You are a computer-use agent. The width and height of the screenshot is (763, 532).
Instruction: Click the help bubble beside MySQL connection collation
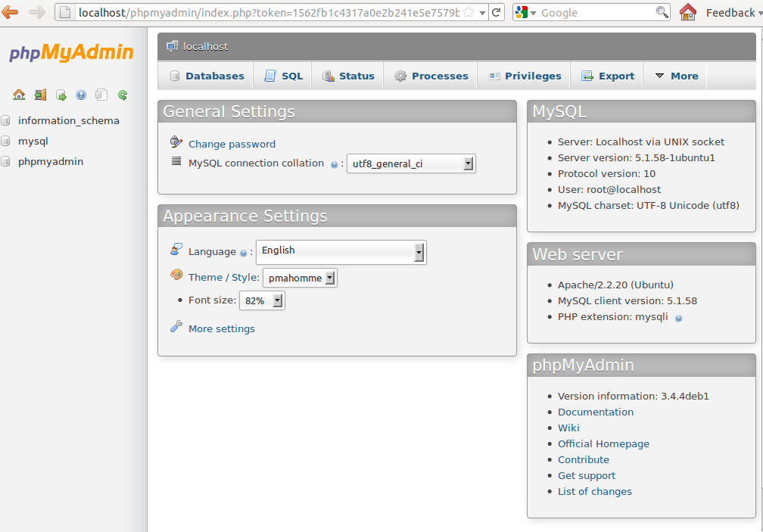coord(334,163)
